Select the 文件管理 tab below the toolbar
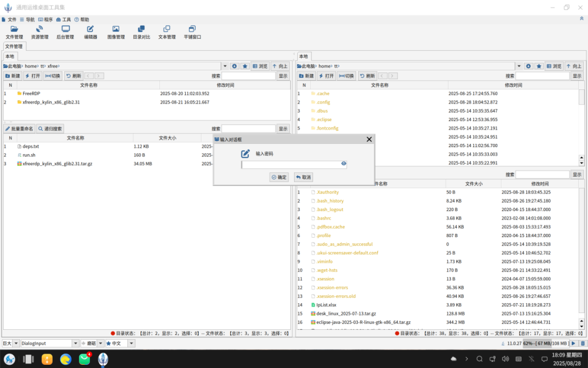This screenshot has height=368, width=588. [14, 46]
